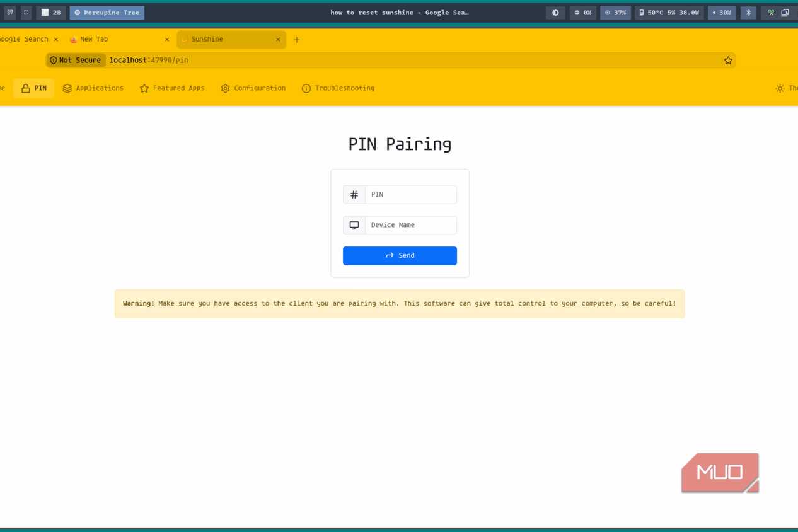Close the Sunshine tab
798x532 pixels.
click(278, 39)
